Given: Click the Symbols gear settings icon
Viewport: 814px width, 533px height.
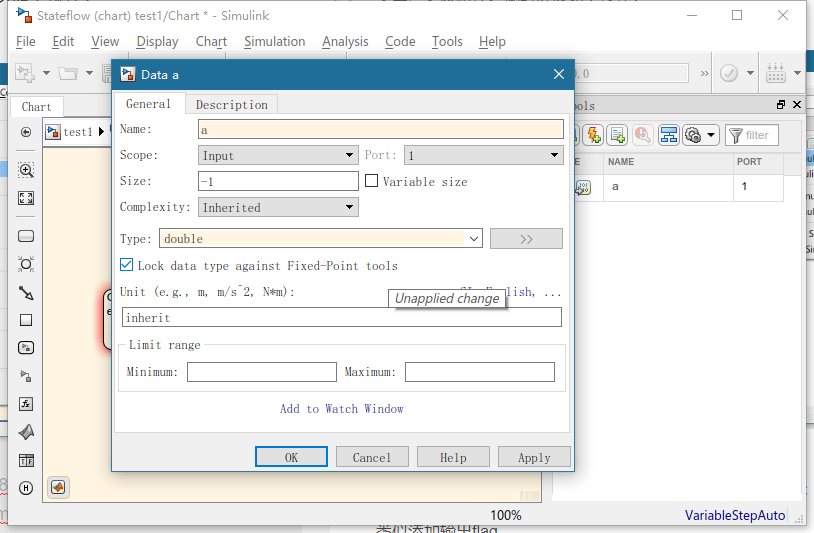Looking at the screenshot, I should [693, 135].
